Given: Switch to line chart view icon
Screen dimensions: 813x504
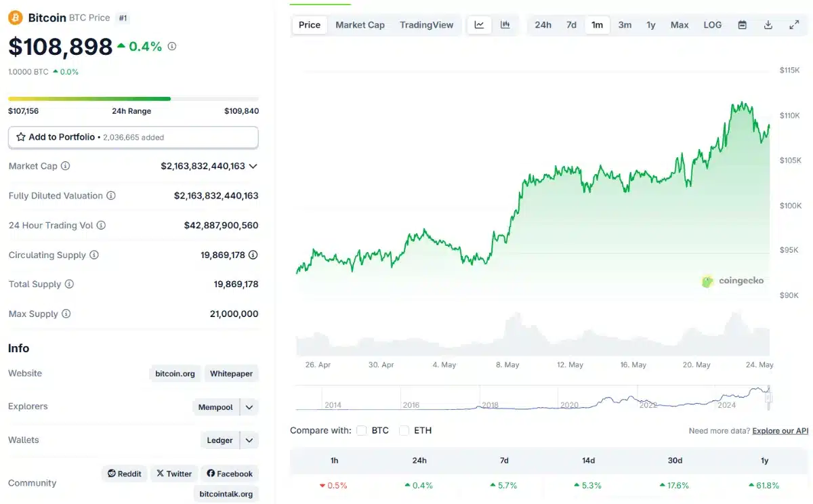Looking at the screenshot, I should tap(479, 25).
